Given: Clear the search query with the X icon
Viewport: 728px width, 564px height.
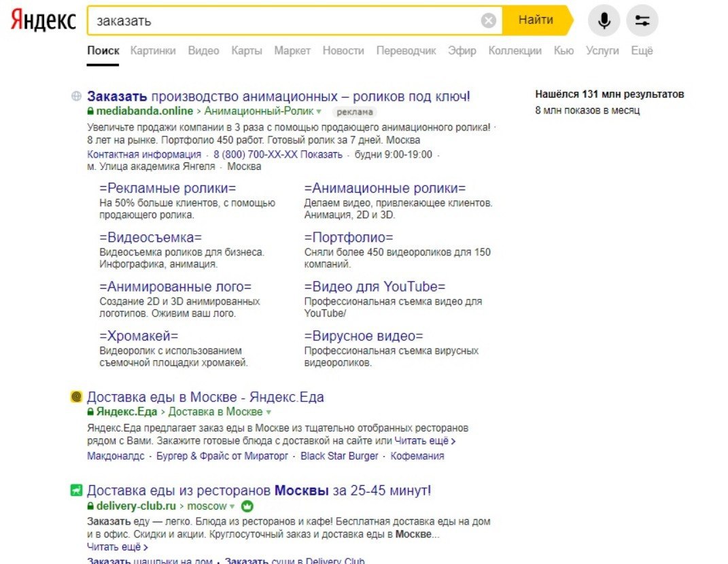Looking at the screenshot, I should [489, 20].
